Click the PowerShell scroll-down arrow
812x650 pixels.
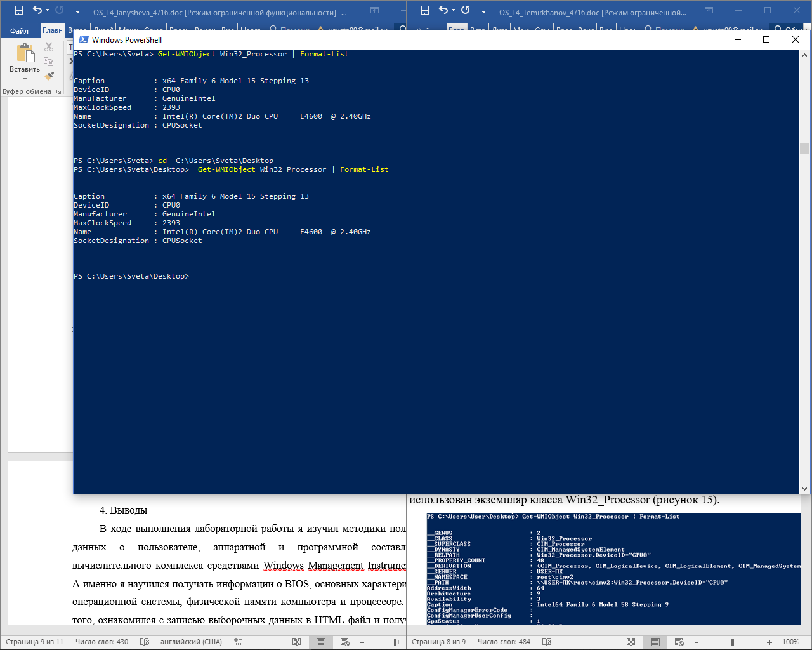(804, 489)
